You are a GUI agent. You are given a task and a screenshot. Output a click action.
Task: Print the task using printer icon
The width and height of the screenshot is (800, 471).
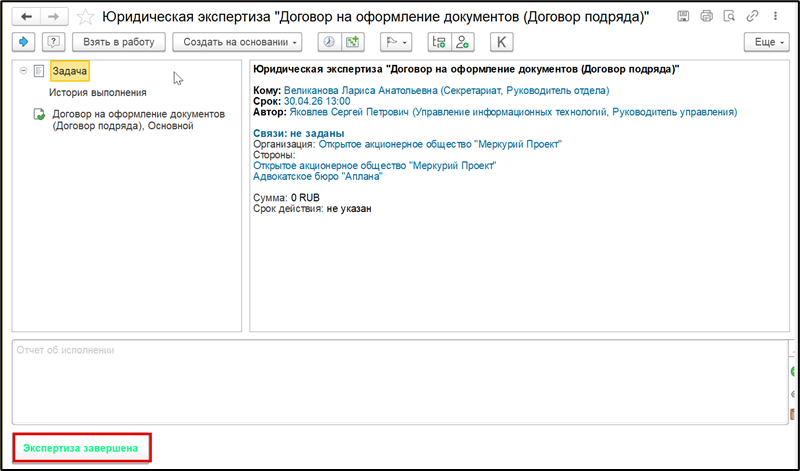pos(707,16)
